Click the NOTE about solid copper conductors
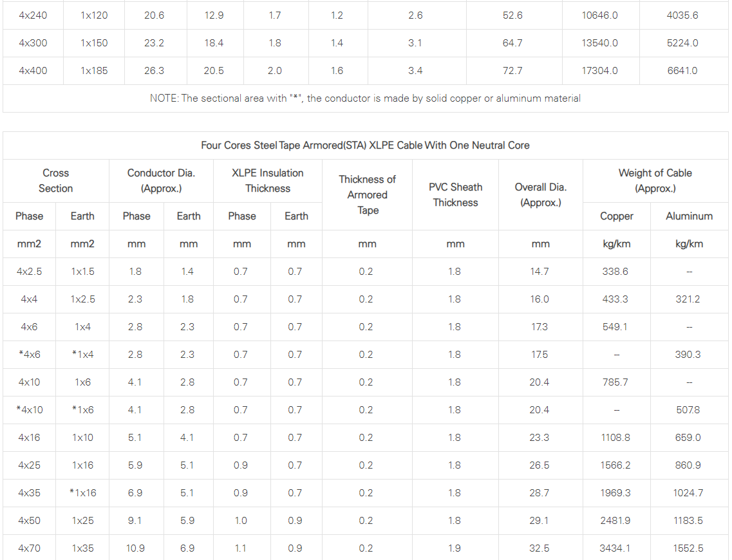The image size is (732, 560). [x=365, y=98]
